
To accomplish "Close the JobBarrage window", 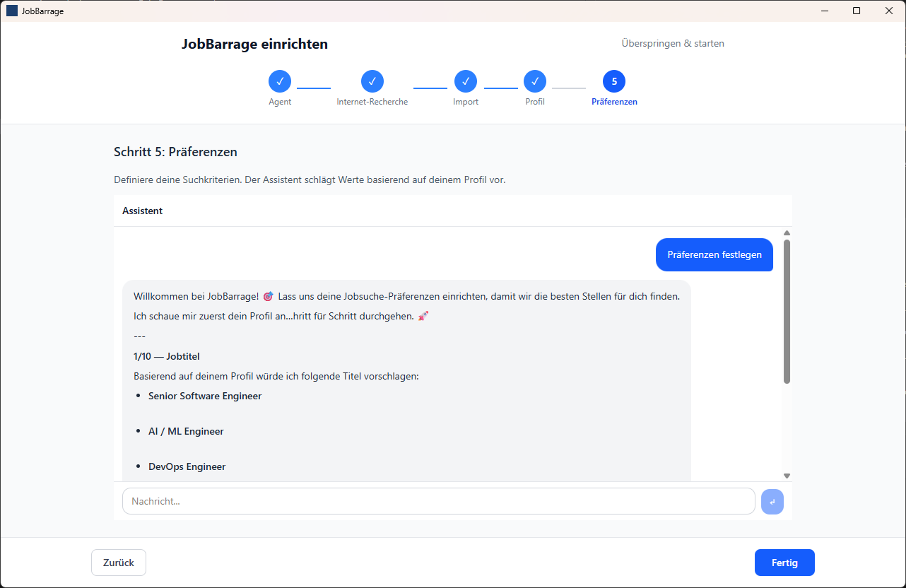I will 889,11.
